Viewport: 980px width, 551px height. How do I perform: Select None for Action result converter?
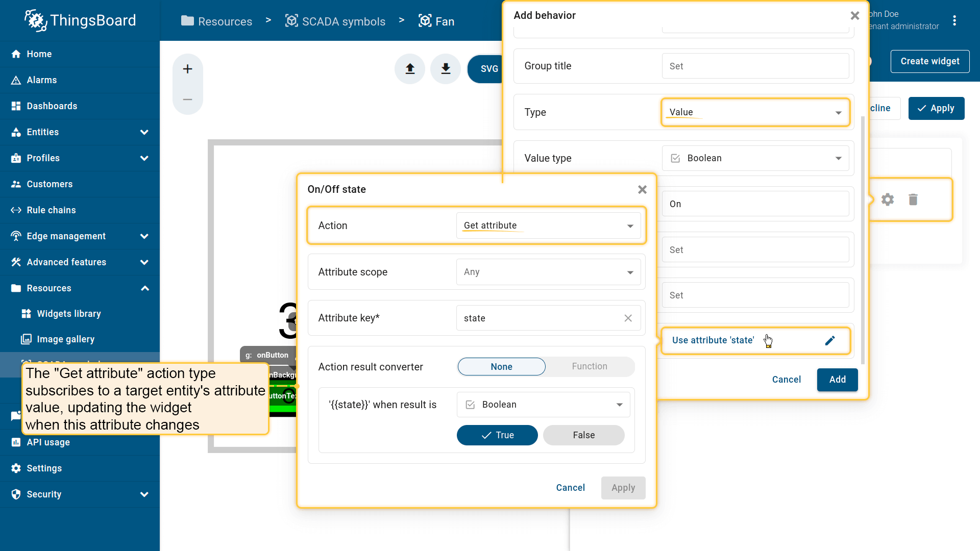pyautogui.click(x=501, y=367)
